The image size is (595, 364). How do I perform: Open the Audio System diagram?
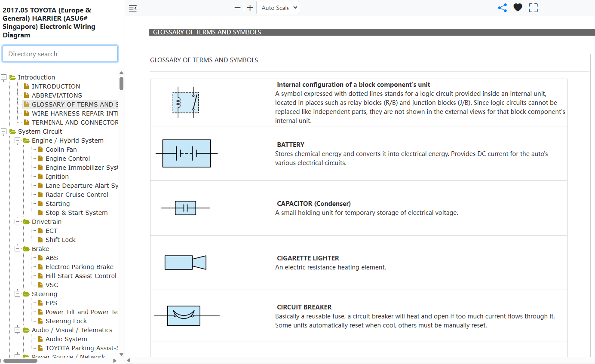[x=66, y=339]
